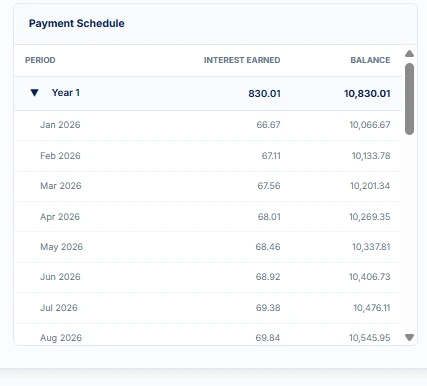Select balance value 10,476.11
Image resolution: width=427 pixels, height=386 pixels.
[372, 308]
